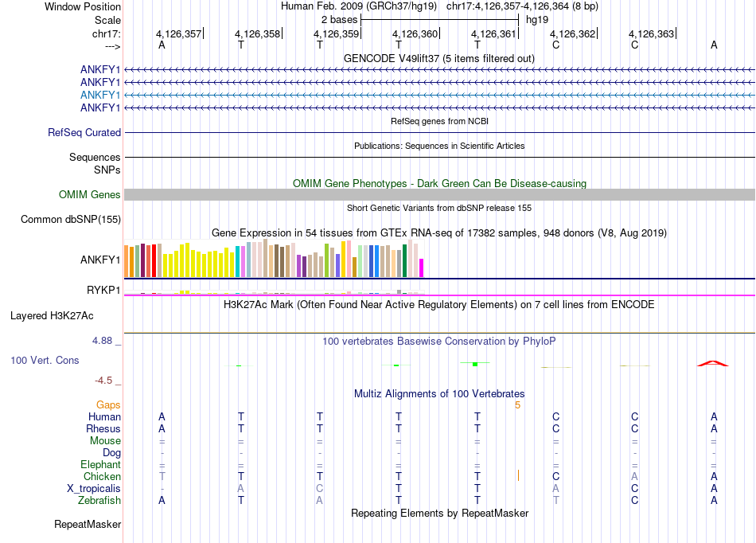Click the Mouse alignment row label
Viewport: 756px width, 543px height.
pos(105,441)
